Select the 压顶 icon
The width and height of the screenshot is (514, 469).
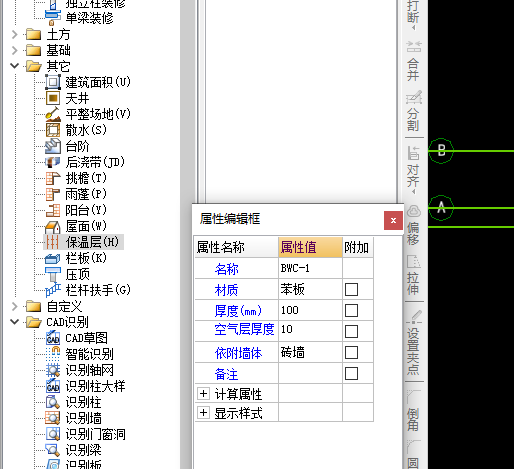coord(53,274)
